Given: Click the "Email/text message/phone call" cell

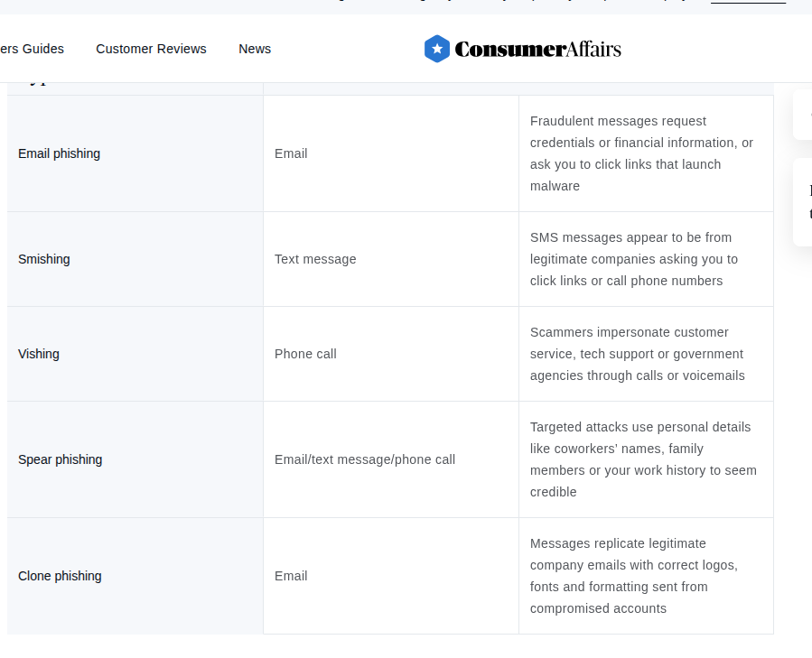Looking at the screenshot, I should 365,459.
